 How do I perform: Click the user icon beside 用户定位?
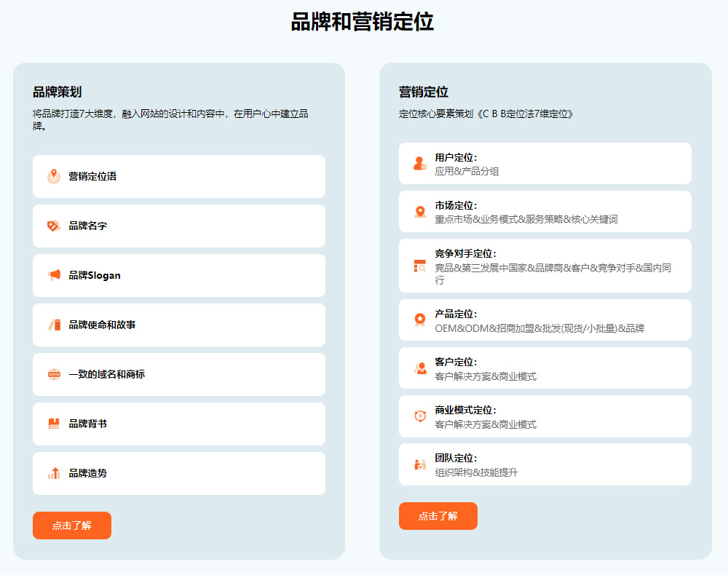click(420, 164)
